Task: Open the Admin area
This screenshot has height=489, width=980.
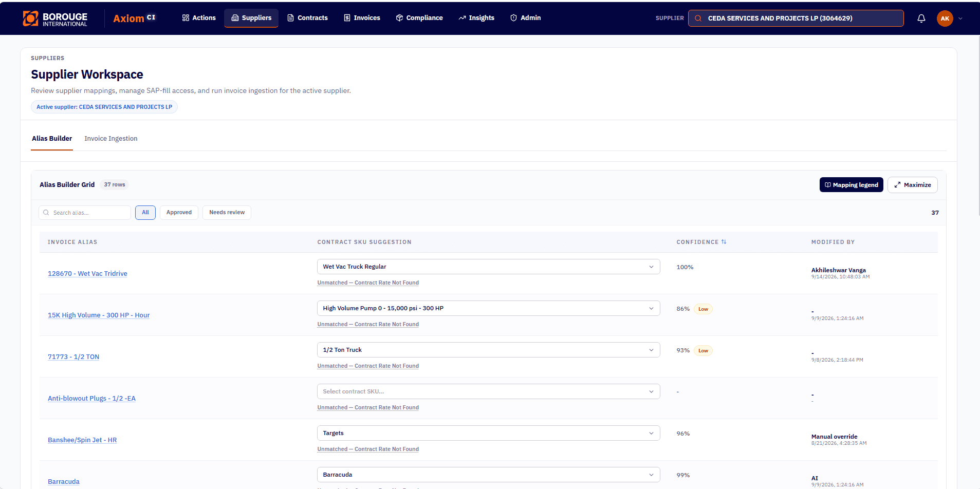Action: click(525, 18)
